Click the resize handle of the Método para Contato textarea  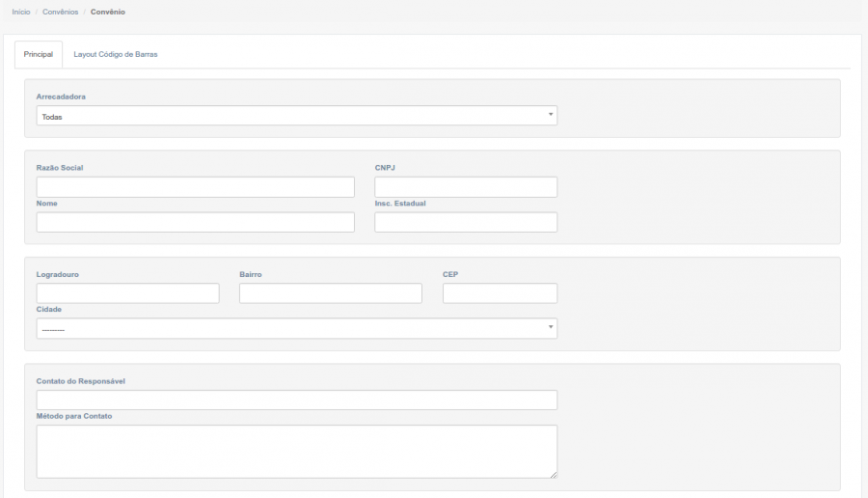click(x=554, y=475)
